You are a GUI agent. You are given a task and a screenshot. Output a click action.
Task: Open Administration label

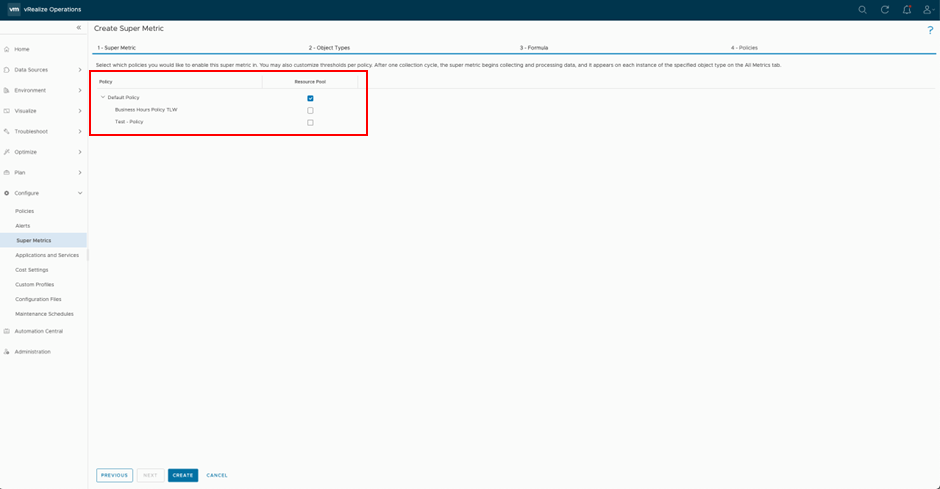pyautogui.click(x=32, y=352)
